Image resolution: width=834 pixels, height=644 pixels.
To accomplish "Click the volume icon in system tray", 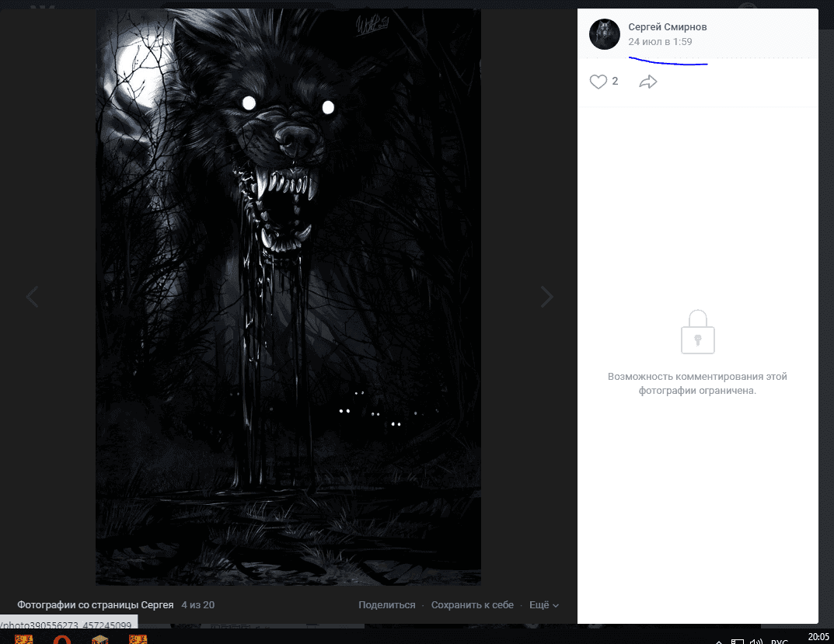I will [x=755, y=641].
